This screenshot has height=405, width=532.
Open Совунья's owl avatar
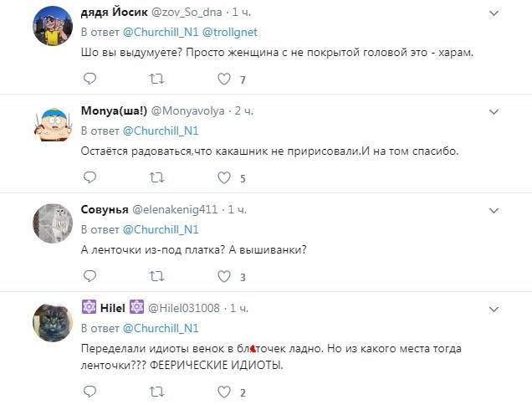coord(52,225)
